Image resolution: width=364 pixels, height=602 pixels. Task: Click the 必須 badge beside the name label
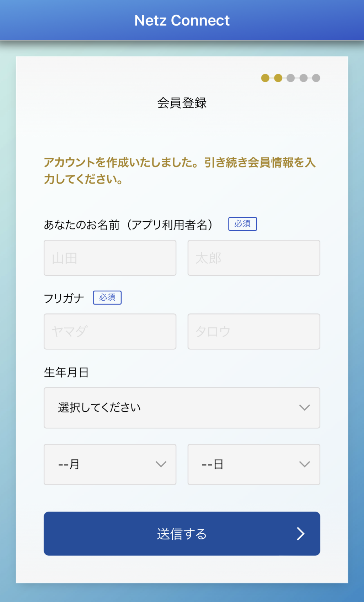click(x=242, y=224)
